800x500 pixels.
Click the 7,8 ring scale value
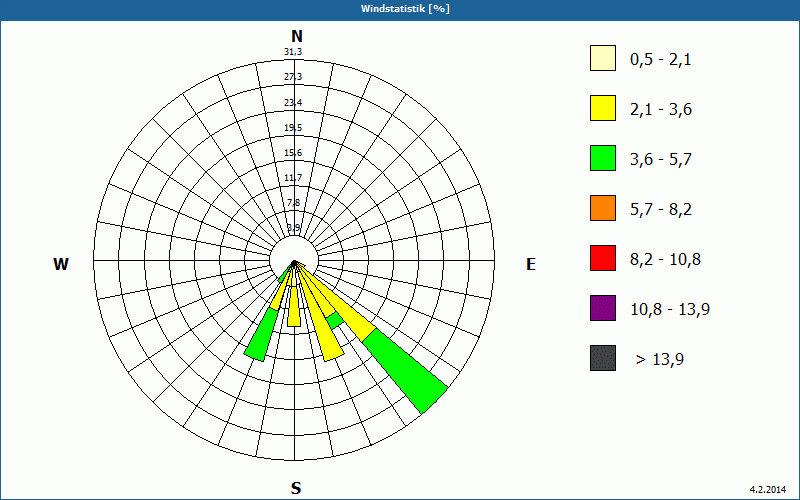point(293,203)
